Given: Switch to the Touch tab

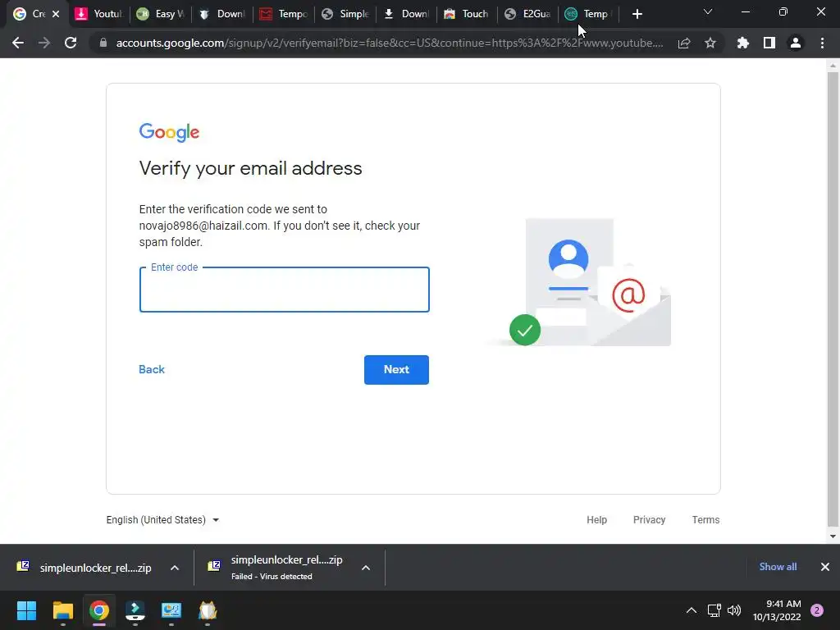Looking at the screenshot, I should coord(467,14).
